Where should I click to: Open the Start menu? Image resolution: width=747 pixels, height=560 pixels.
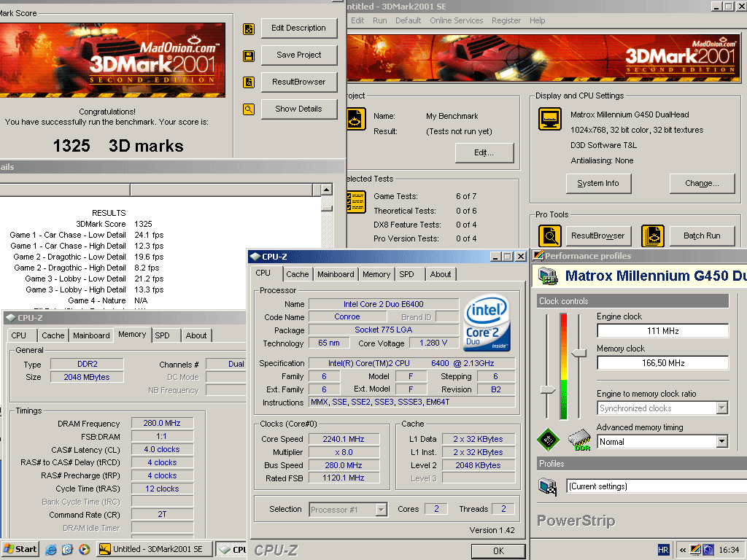pyautogui.click(x=20, y=549)
